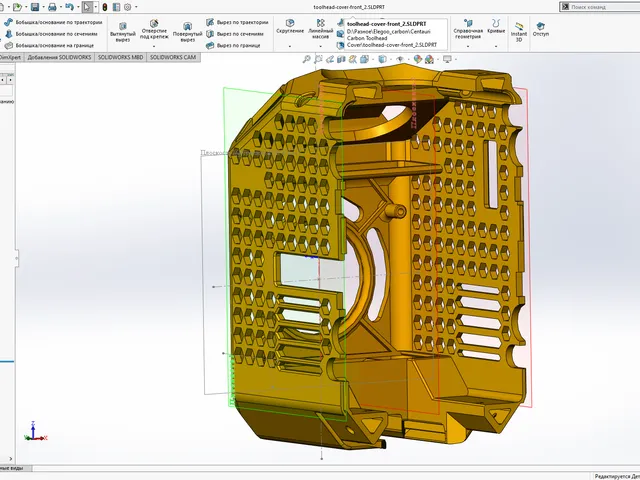
Task: Open File Properties from the quick access toolbar
Action: 116,7
